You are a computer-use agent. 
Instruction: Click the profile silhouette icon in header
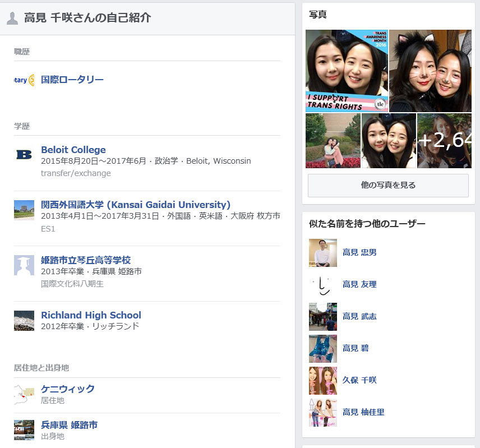(12, 19)
